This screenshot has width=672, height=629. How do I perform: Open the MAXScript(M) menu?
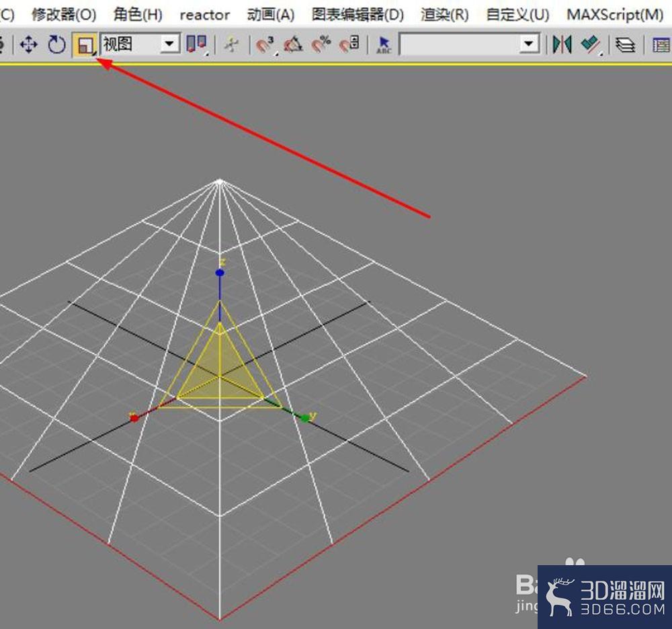point(615,15)
